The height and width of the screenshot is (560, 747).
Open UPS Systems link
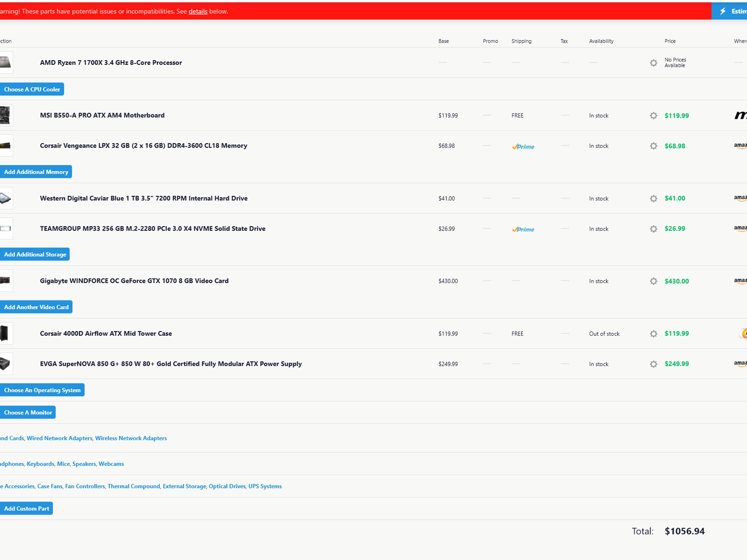[x=265, y=486]
